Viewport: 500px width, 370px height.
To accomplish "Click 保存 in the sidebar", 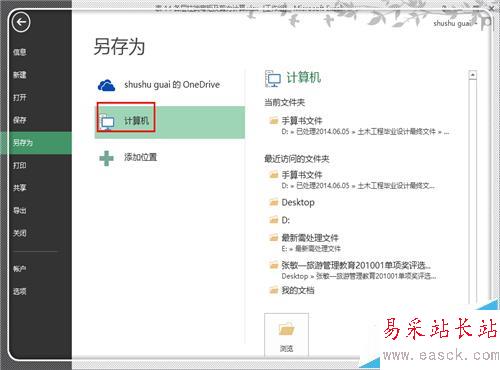I will 20,120.
